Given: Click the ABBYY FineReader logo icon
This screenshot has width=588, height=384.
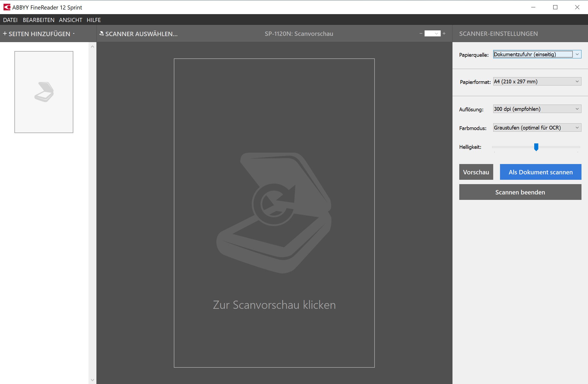Looking at the screenshot, I should tap(7, 7).
